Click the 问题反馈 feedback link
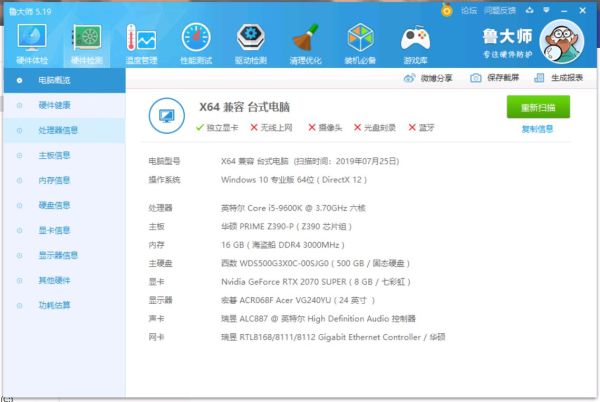Viewport: 600px width, 402px height. pyautogui.click(x=500, y=9)
